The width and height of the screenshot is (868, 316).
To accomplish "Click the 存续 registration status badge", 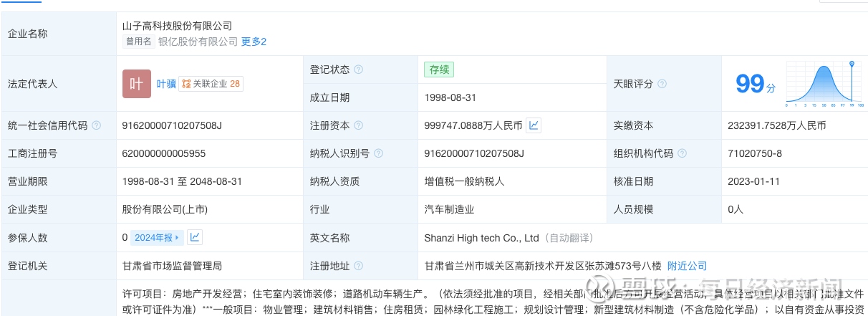I will [439, 70].
